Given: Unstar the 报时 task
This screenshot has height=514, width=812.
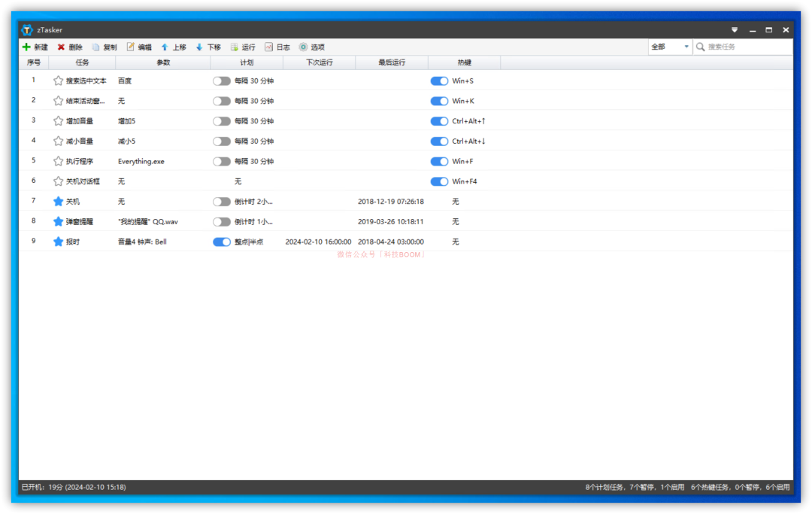Looking at the screenshot, I should click(58, 242).
